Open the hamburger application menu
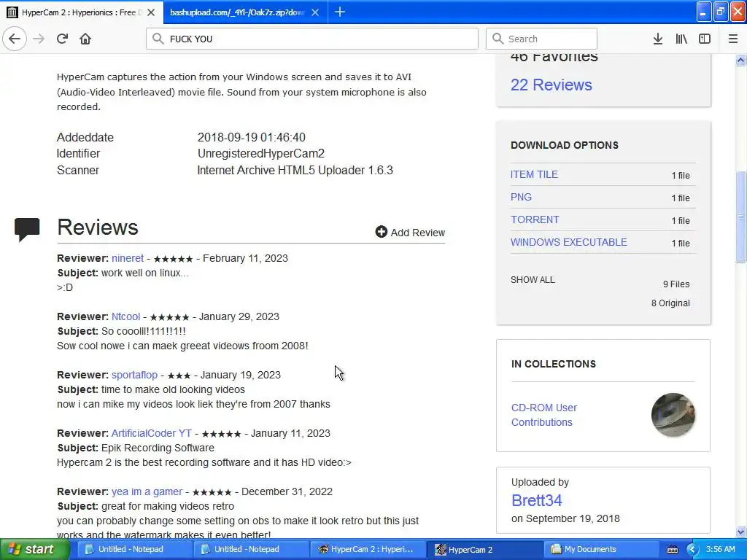Image resolution: width=747 pixels, height=560 pixels. click(733, 39)
